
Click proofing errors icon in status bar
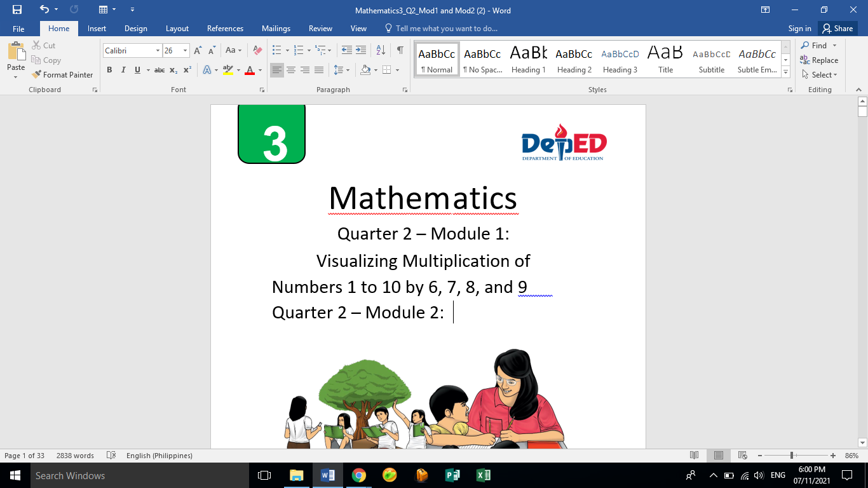(x=111, y=456)
